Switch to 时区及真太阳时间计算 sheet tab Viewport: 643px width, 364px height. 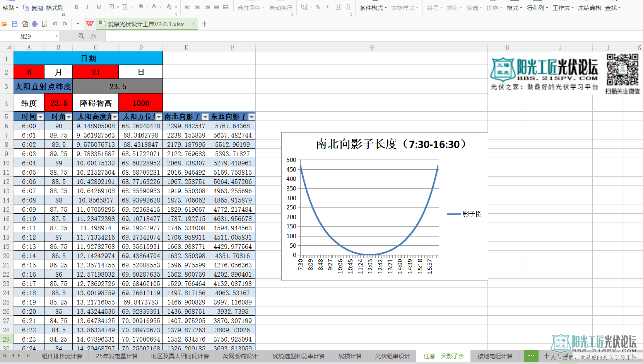[x=180, y=356]
